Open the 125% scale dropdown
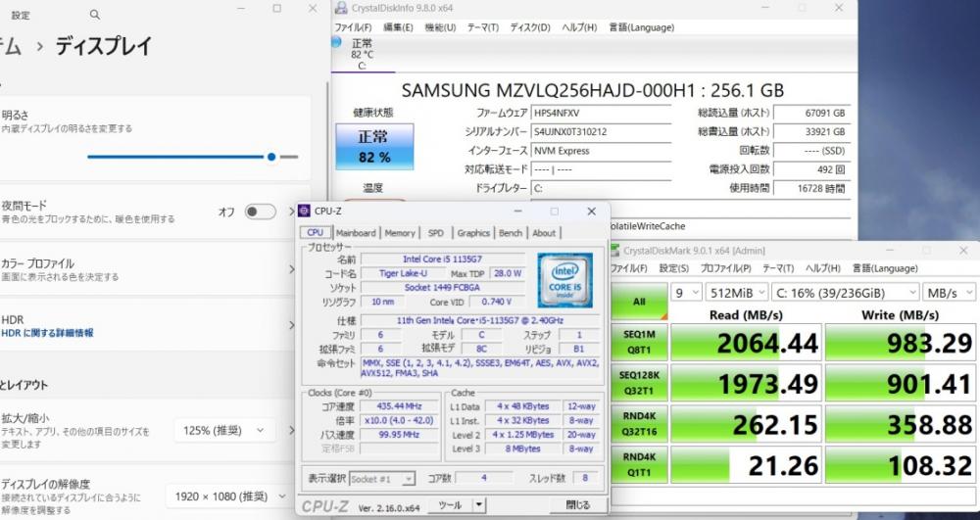The height and width of the screenshot is (520, 980). (x=224, y=430)
